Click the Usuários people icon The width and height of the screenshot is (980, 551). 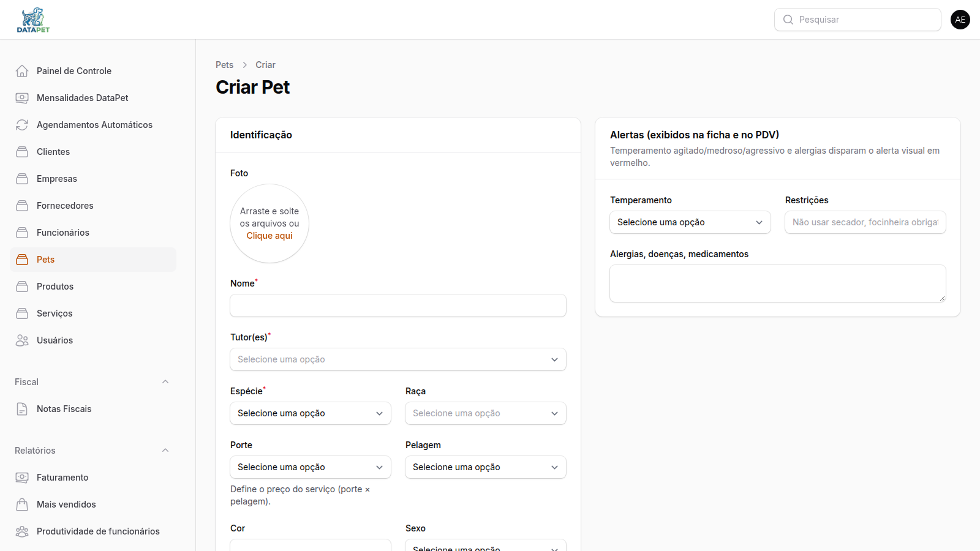pyautogui.click(x=22, y=340)
